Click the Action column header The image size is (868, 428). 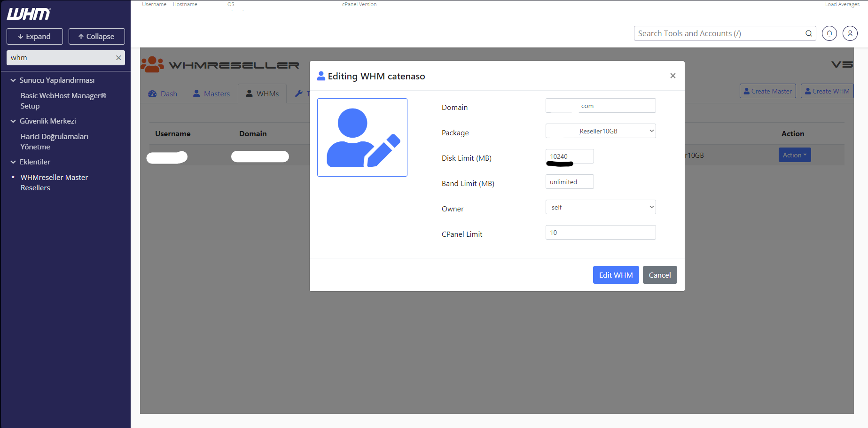click(793, 134)
